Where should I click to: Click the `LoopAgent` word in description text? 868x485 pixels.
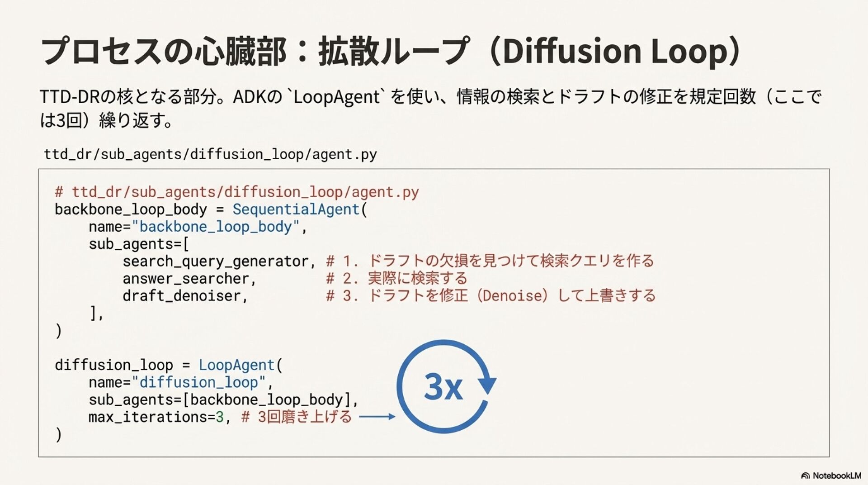coord(336,96)
